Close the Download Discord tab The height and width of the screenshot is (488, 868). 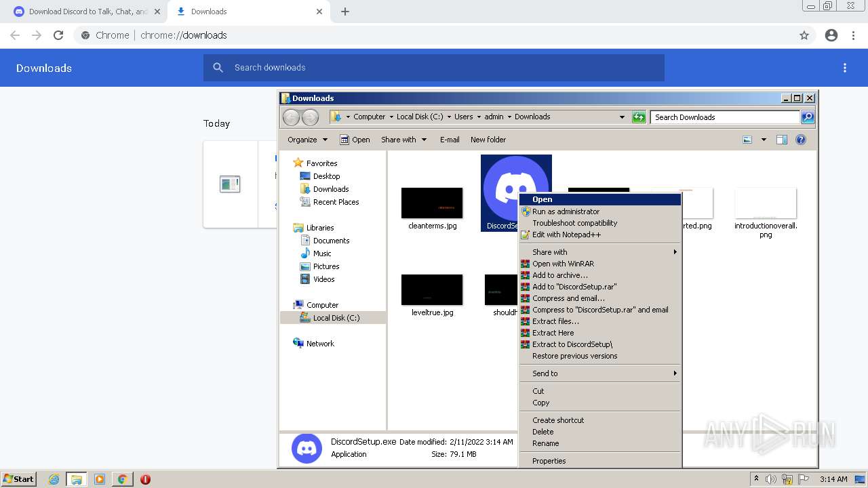pos(157,12)
